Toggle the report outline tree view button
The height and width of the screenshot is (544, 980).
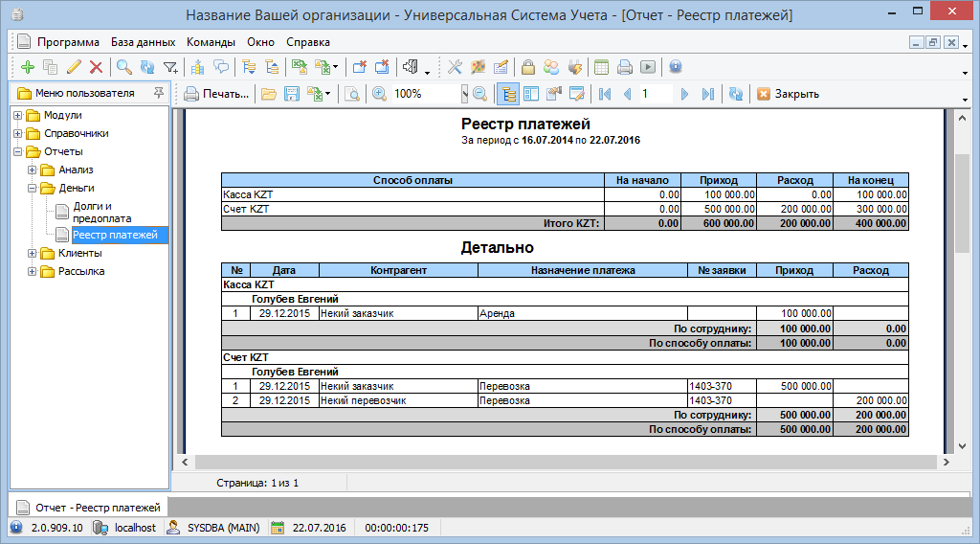tap(508, 94)
